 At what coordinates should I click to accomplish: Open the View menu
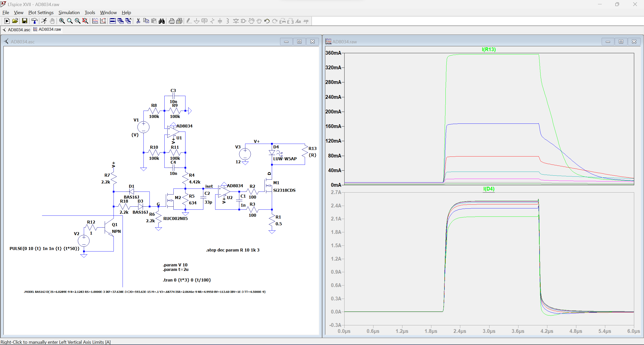(19, 13)
